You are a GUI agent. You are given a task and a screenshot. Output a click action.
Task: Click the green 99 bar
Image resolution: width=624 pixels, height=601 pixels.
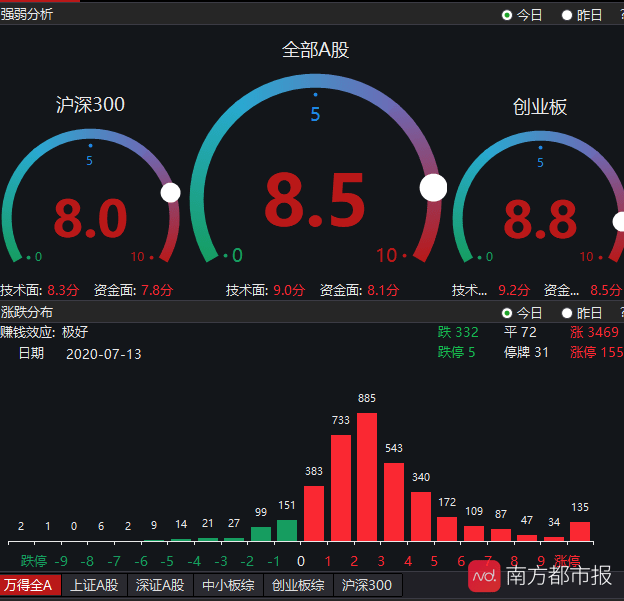261,534
